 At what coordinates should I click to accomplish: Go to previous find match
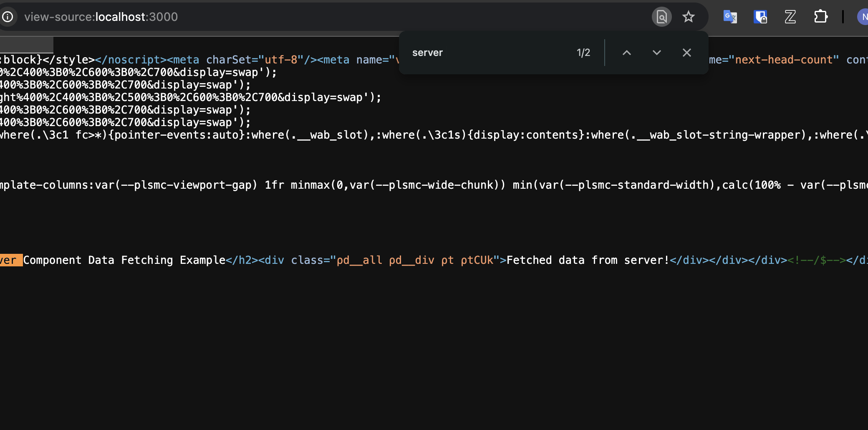point(626,53)
